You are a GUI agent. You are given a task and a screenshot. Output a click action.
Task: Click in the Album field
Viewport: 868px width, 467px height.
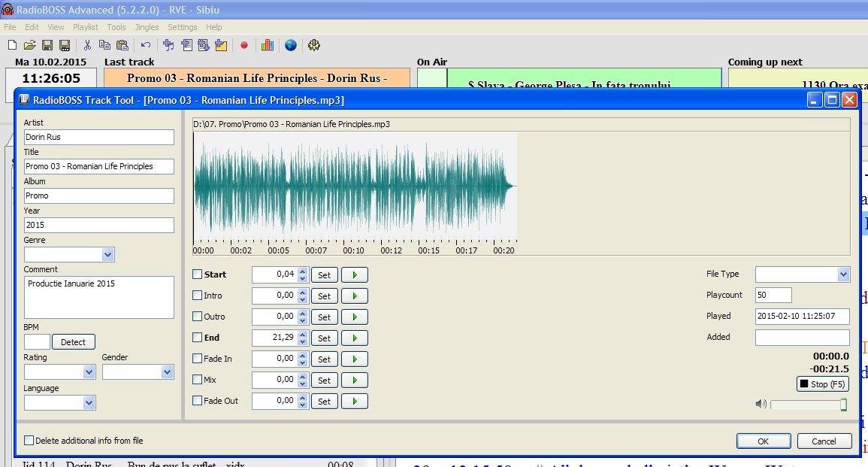click(x=98, y=196)
